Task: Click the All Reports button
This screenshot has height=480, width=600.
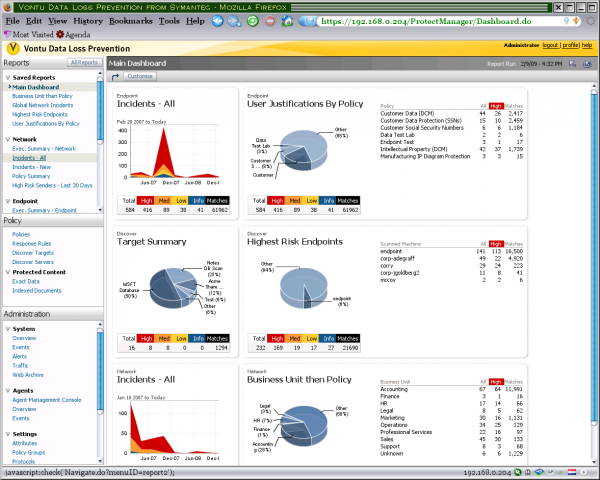Action: click(85, 62)
